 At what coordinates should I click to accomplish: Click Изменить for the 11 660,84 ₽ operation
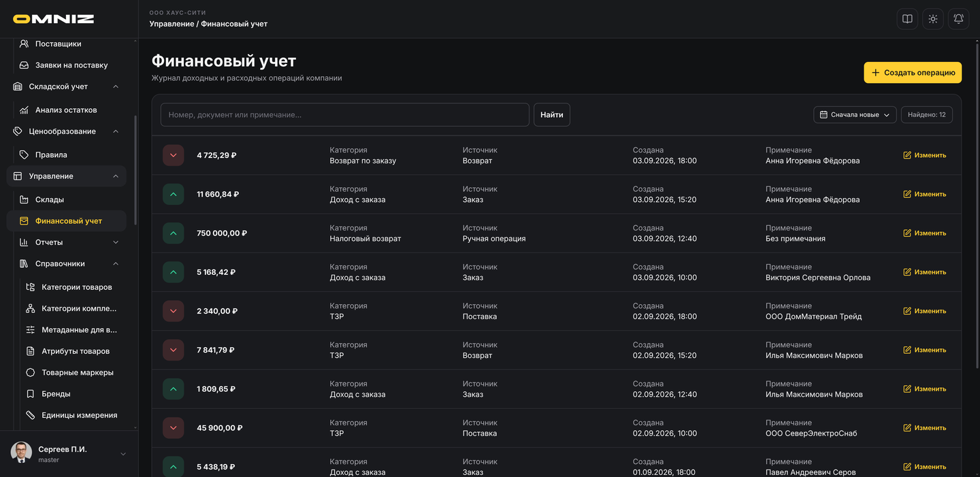click(x=924, y=194)
